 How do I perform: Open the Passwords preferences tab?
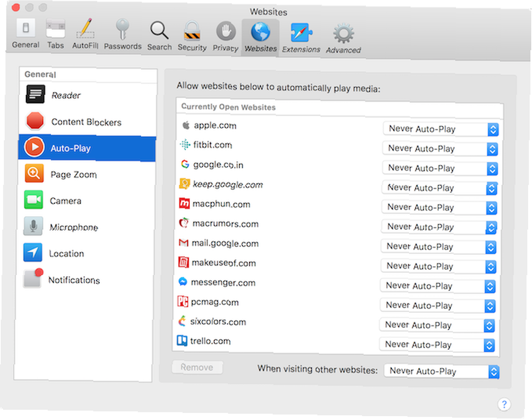[x=122, y=35]
